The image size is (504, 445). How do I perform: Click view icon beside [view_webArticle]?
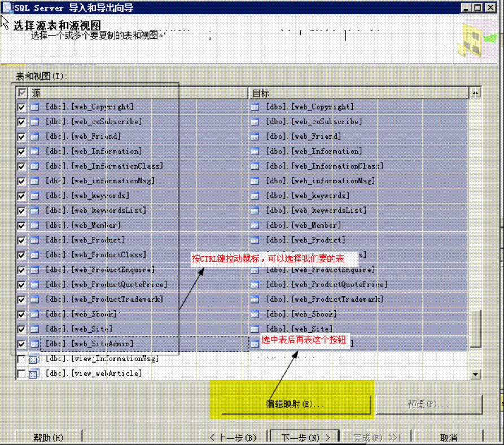pyautogui.click(x=34, y=373)
